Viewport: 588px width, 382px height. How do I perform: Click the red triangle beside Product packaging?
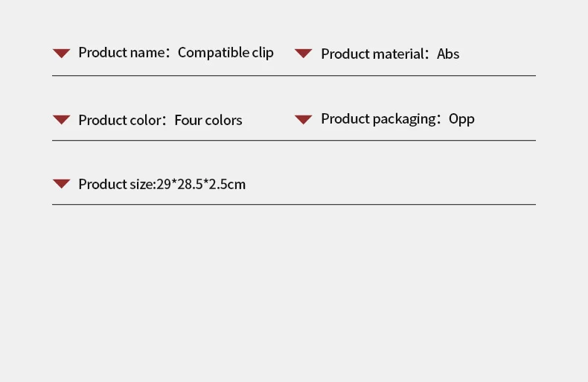pyautogui.click(x=304, y=120)
